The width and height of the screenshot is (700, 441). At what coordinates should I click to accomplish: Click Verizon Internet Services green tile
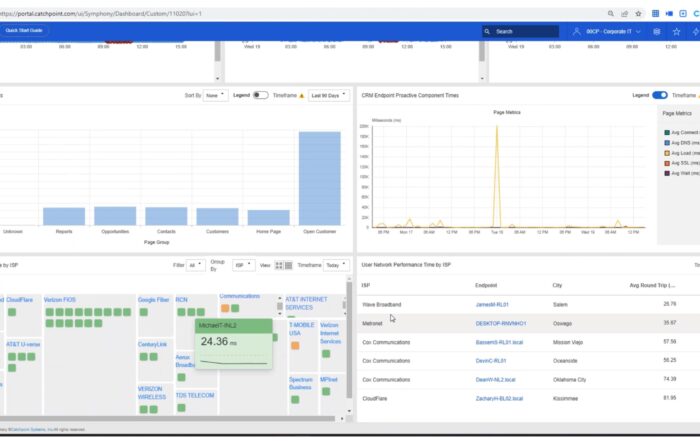(326, 354)
